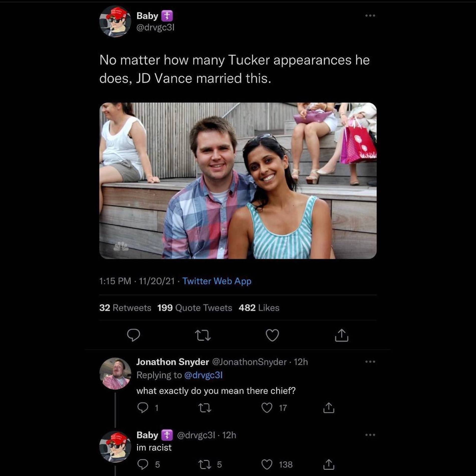View the 199 Quote Tweets list
Viewport: 476px width, 476px height.
195,308
